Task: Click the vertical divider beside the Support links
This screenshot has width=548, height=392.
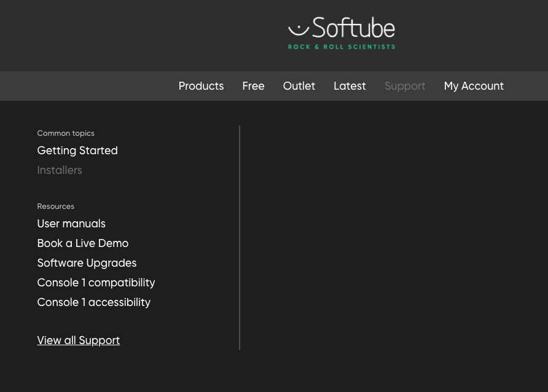Action: [240, 238]
